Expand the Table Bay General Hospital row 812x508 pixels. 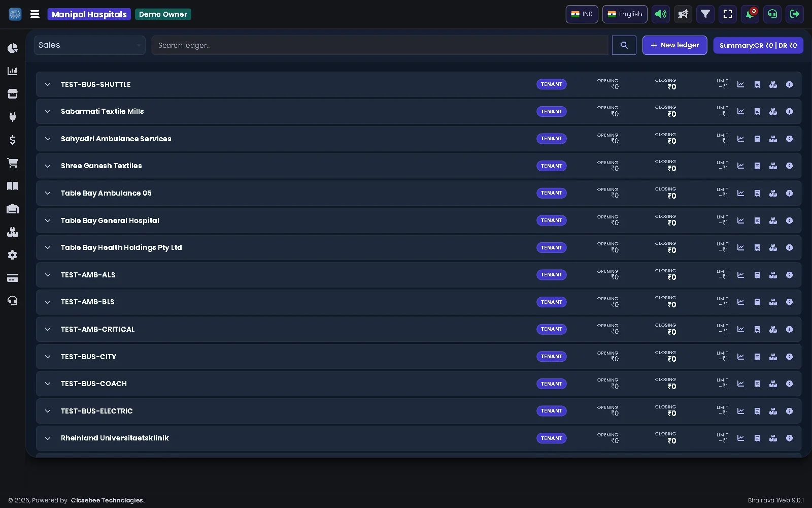coord(48,220)
